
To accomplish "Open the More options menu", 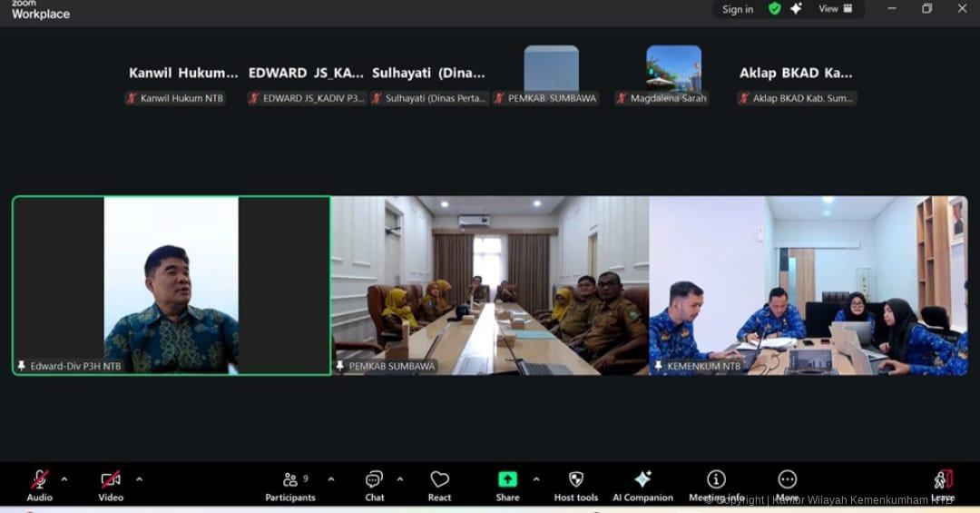I will coord(787,485).
